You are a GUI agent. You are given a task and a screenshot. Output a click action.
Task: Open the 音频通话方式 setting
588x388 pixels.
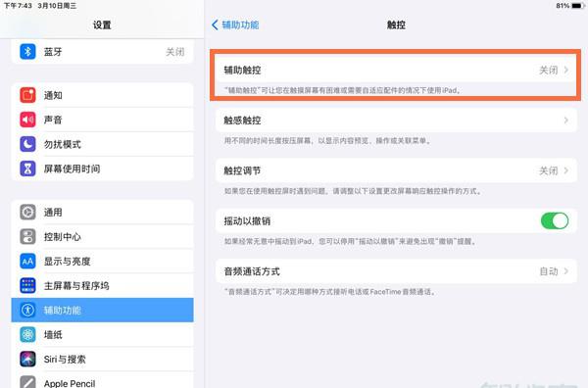tap(396, 271)
